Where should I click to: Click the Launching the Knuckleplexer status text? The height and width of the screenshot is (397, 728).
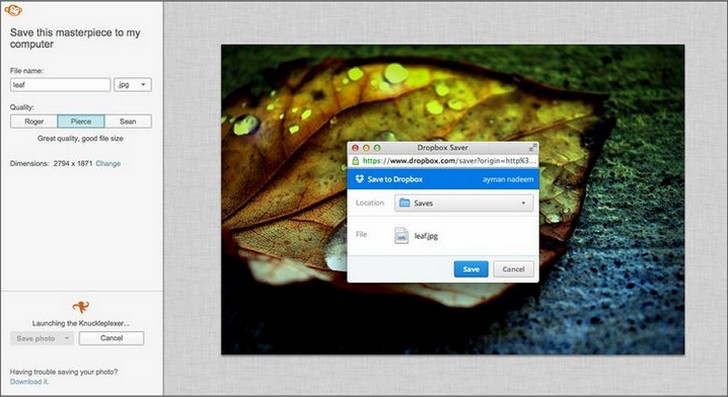(x=81, y=323)
